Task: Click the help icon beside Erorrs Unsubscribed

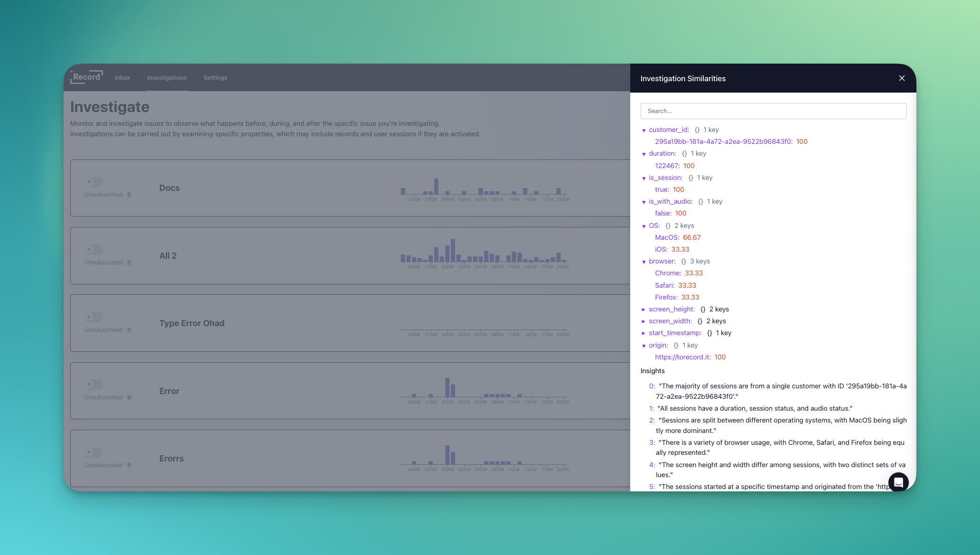Action: tap(129, 466)
